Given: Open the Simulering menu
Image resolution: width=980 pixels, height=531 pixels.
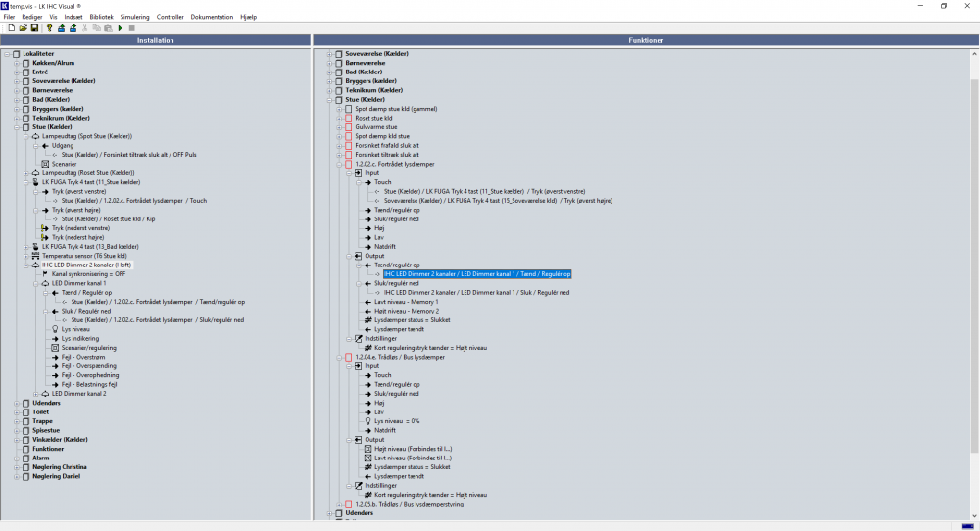Looking at the screenshot, I should click(134, 18).
